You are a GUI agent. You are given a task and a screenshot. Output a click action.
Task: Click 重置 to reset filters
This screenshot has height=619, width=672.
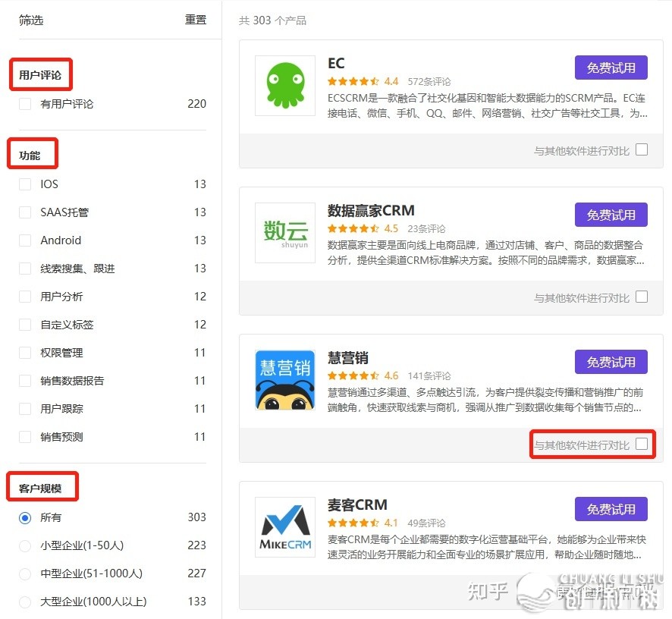pos(196,20)
